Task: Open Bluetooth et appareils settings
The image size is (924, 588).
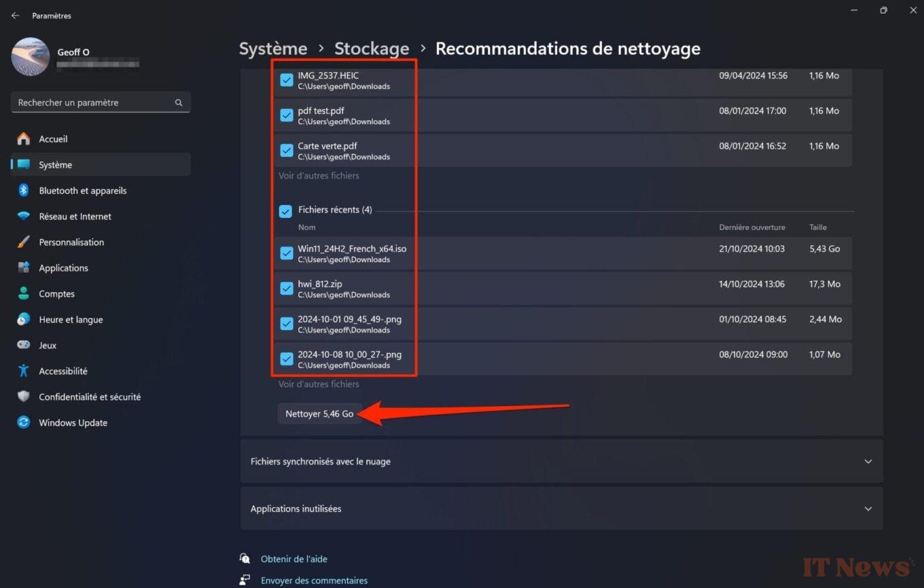Action: tap(82, 190)
